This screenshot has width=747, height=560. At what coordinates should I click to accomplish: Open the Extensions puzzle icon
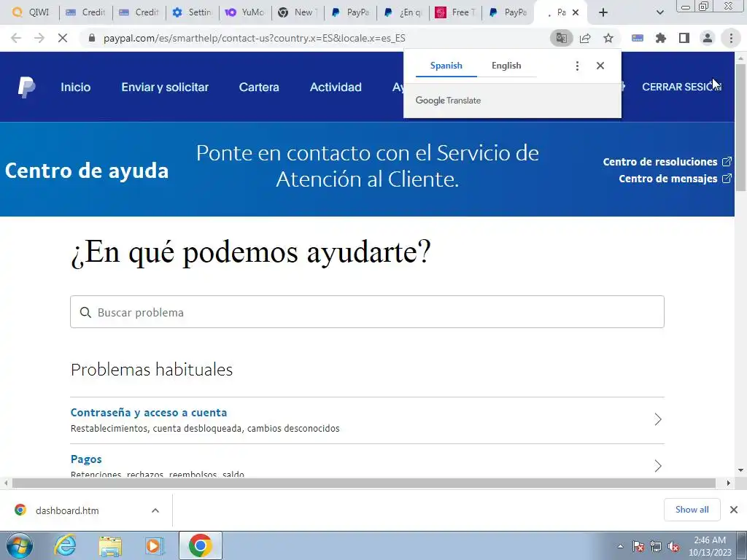pos(661,38)
